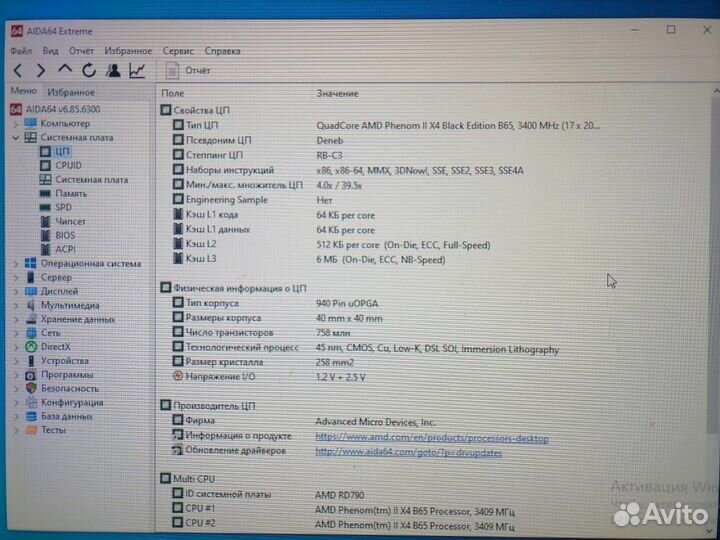Image resolution: width=720 pixels, height=540 pixels.
Task: Open the SPD item in the tree
Action: pyautogui.click(x=64, y=207)
